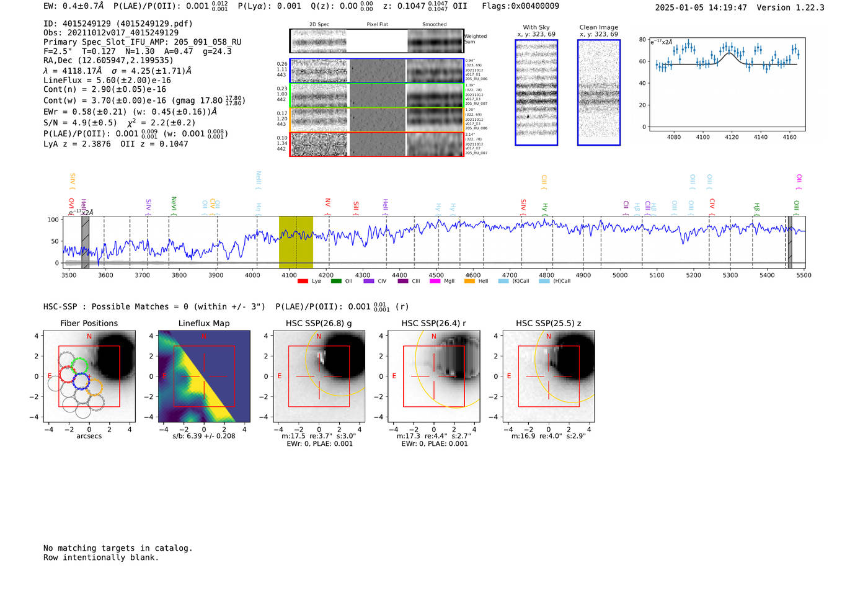
Task: Click the red Lyα legend swatch
Action: point(303,281)
